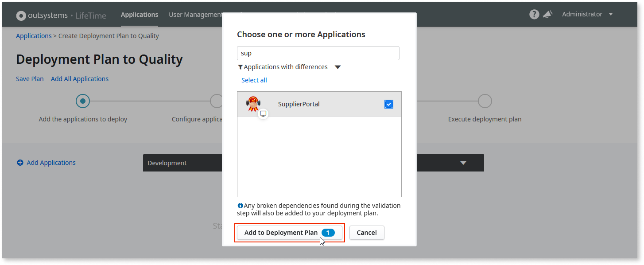Click the filter funnel icon
This screenshot has width=644, height=265.
click(241, 66)
